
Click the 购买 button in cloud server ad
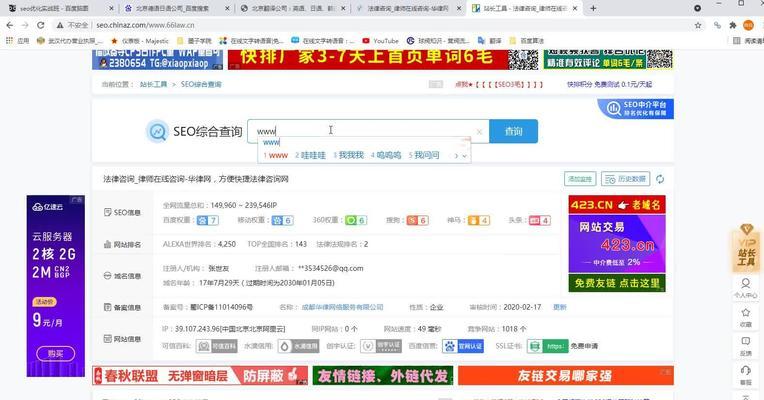(56, 354)
